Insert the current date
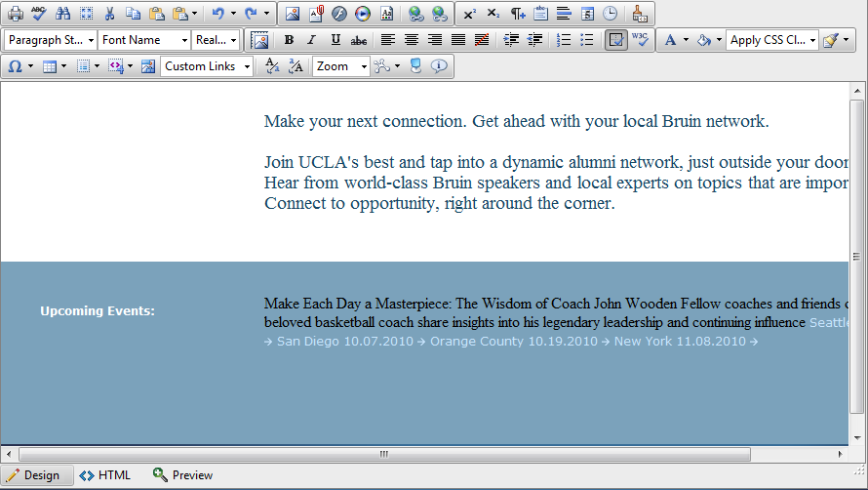This screenshot has height=490, width=868. 587,14
